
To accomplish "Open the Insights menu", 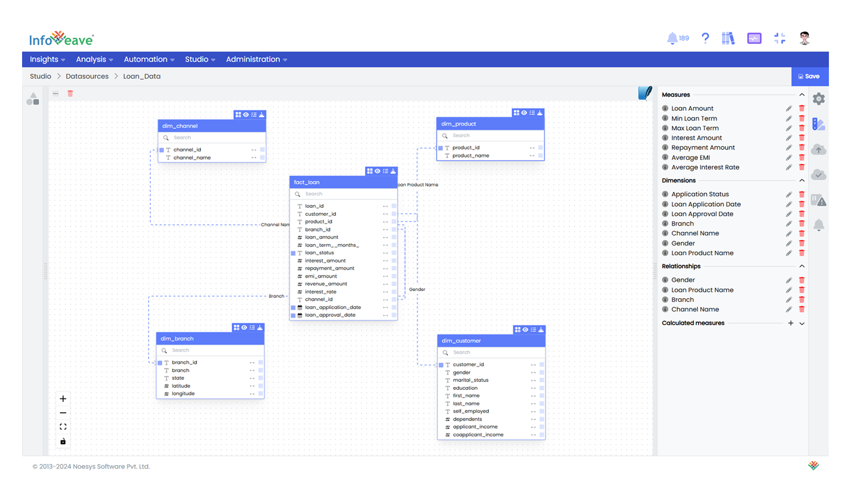I will [47, 59].
